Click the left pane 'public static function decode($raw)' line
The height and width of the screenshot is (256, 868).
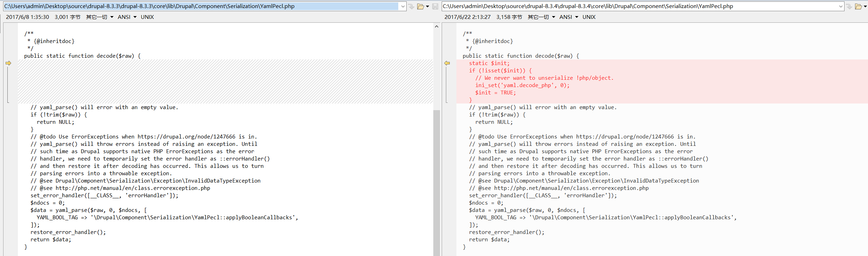(82, 56)
